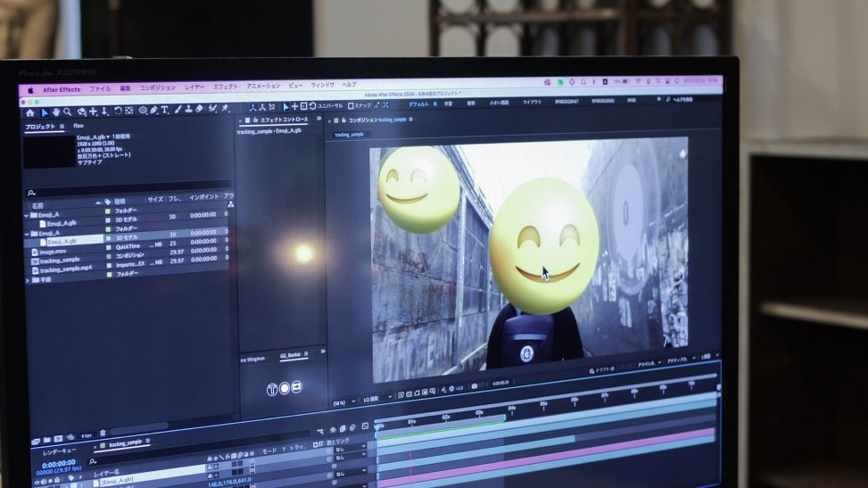
Task: Click the 8 bpc color depth button
Action: point(87,436)
